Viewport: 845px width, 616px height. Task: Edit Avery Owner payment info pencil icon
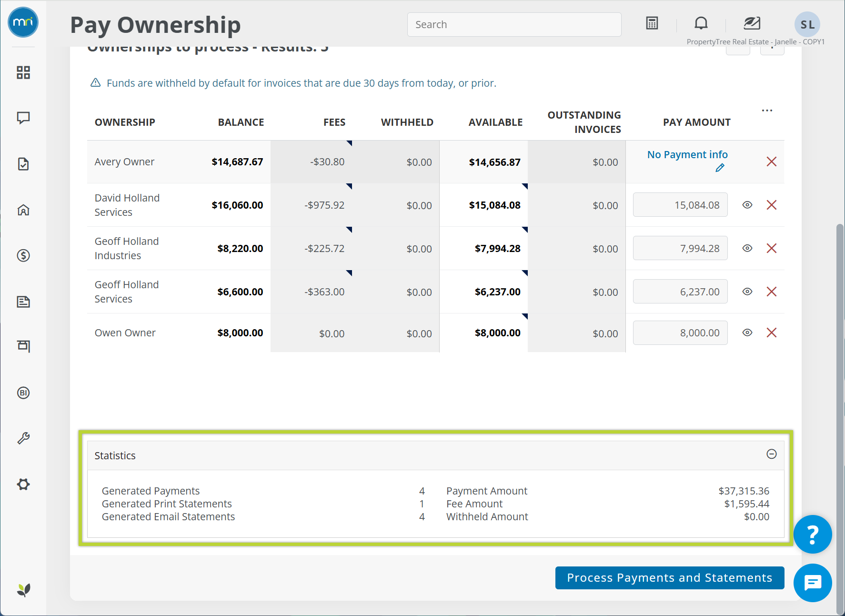pyautogui.click(x=720, y=168)
